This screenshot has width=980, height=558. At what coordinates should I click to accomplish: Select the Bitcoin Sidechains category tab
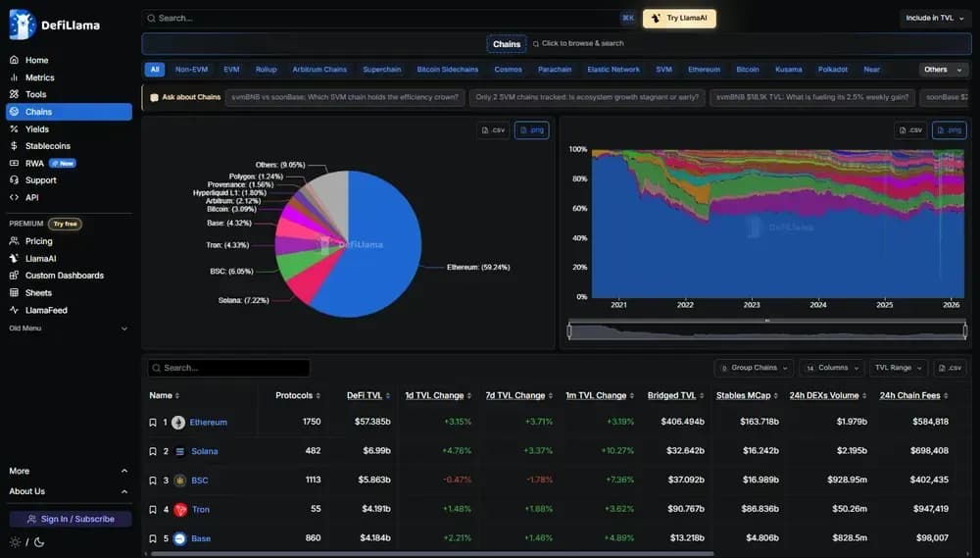(x=447, y=70)
